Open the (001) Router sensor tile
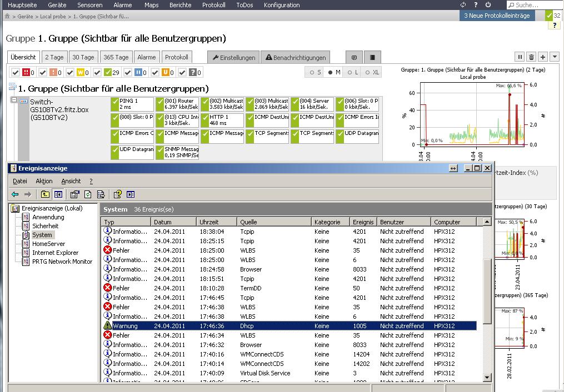Viewport: 564px width, 392px height. [177, 104]
